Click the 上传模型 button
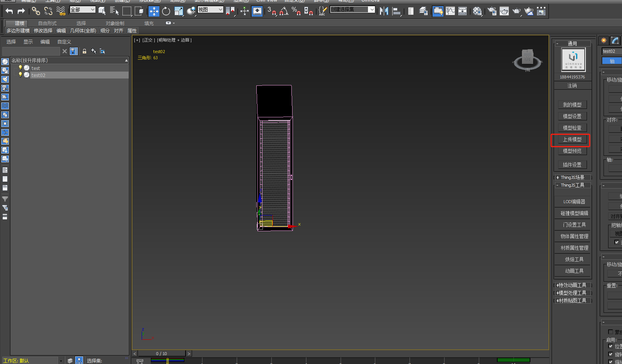This screenshot has width=622, height=364. tap(572, 139)
